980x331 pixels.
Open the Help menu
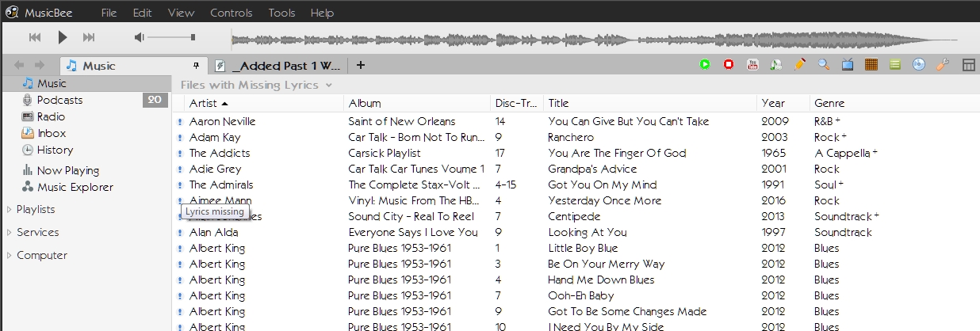coord(322,13)
